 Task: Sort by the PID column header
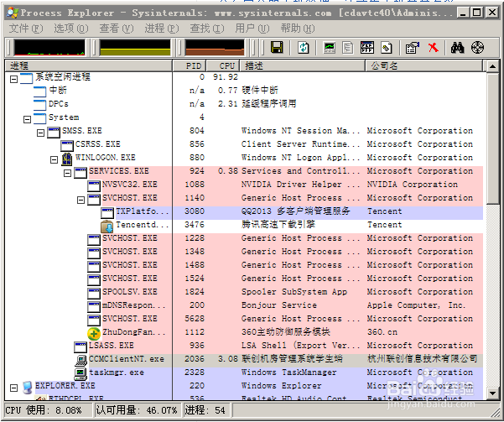(x=190, y=65)
